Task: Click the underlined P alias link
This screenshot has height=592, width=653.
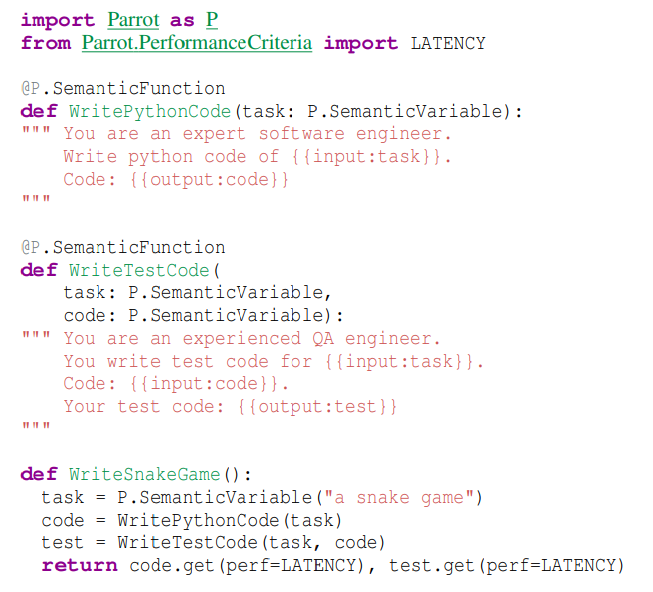Action: (x=211, y=20)
